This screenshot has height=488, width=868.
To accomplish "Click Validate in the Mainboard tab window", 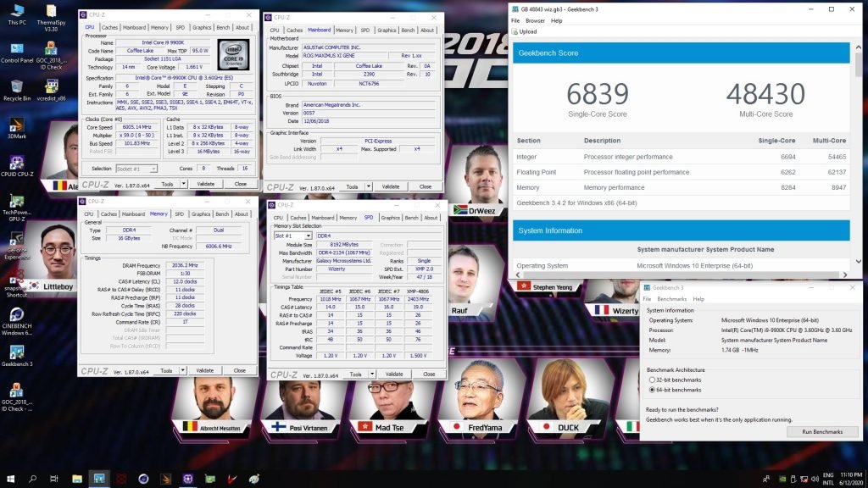I will click(390, 187).
